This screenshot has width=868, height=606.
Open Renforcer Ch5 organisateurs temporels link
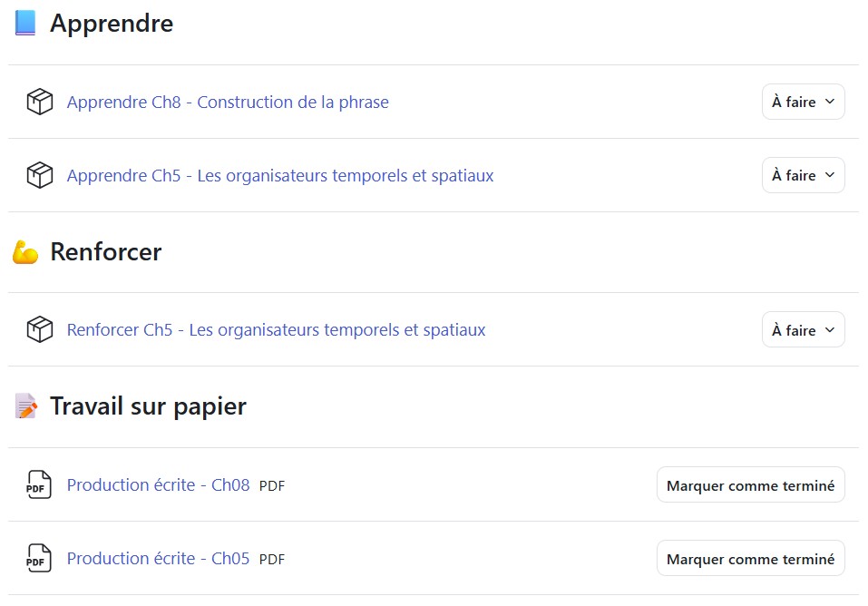[276, 330]
